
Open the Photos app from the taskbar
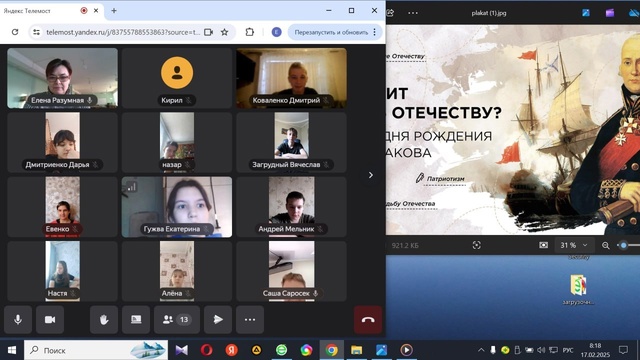coord(381,350)
